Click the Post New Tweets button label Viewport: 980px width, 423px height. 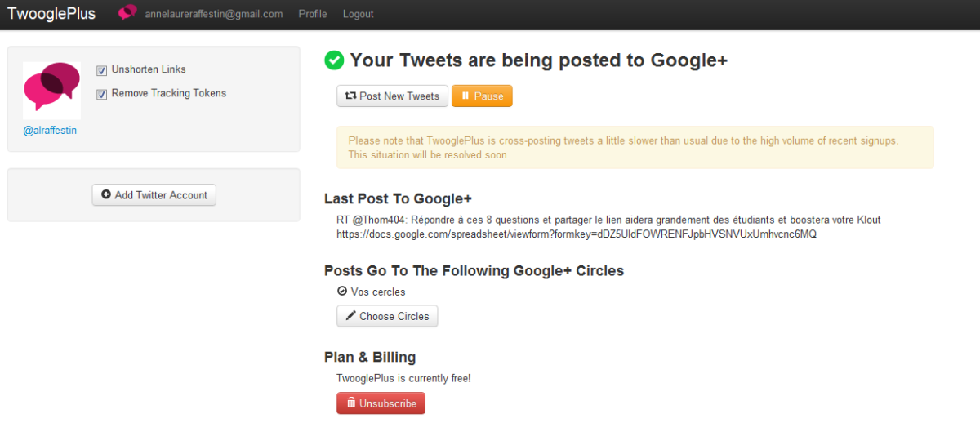click(399, 96)
